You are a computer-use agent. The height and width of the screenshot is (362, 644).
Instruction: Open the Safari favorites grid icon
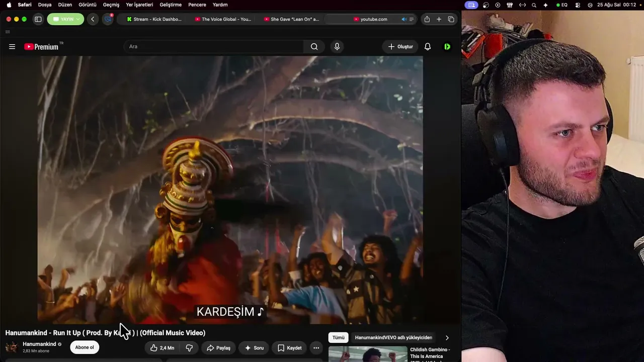pyautogui.click(x=8, y=32)
